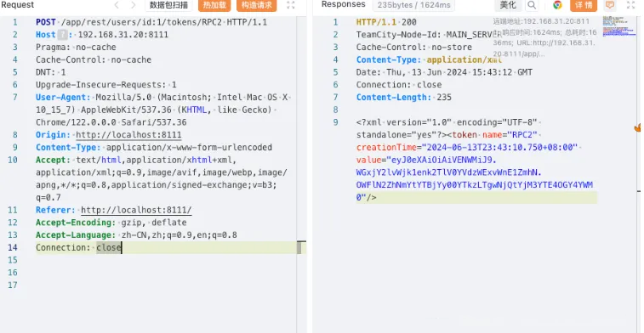The width and height of the screenshot is (644, 333).
Task: Click Connection: close in request editor
Action: tap(79, 247)
